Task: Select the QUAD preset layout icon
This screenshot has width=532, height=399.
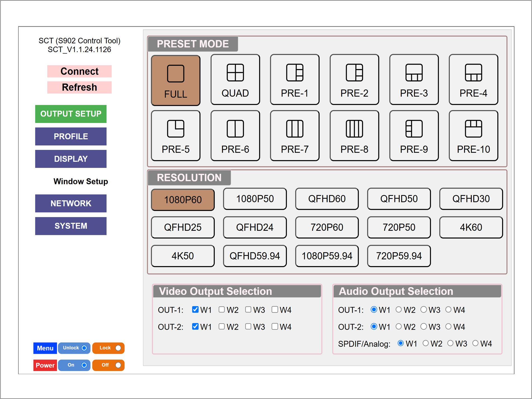Action: (235, 80)
